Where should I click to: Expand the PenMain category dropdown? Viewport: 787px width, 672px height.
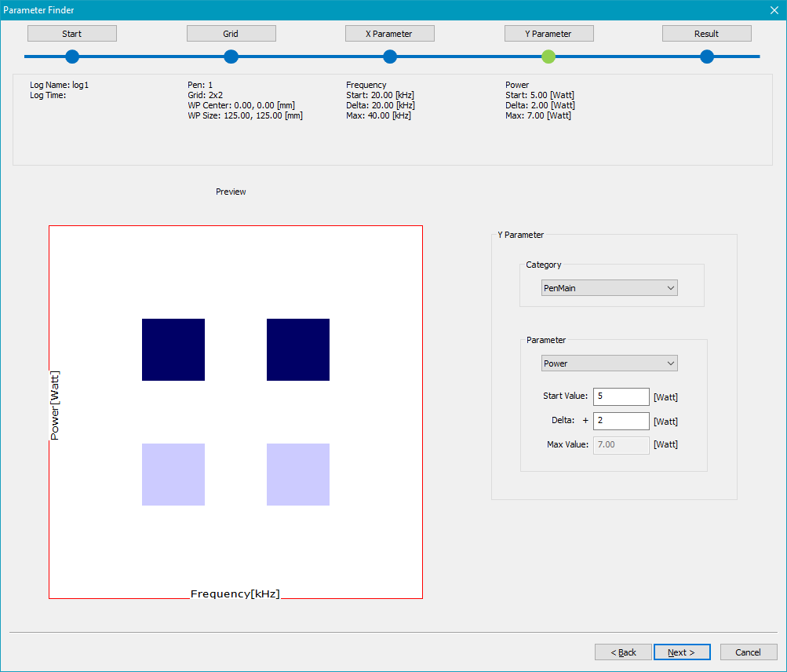(609, 288)
